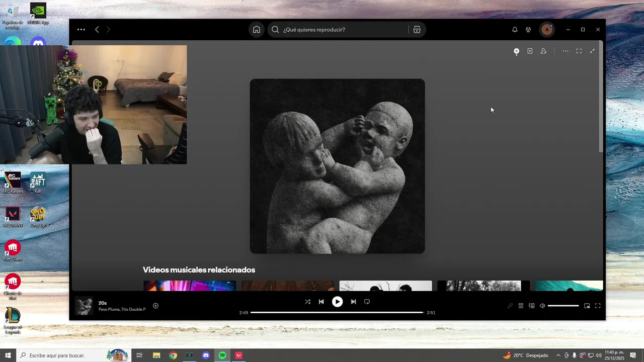Select the Only Up! desktop shortcut
Viewport: 644px width, 362px height.
click(38, 217)
